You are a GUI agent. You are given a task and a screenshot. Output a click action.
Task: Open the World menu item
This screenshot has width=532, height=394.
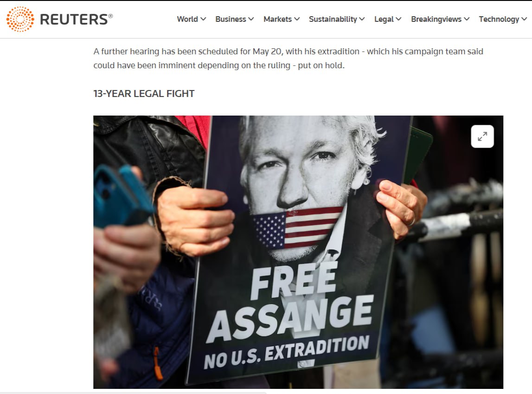[187, 19]
